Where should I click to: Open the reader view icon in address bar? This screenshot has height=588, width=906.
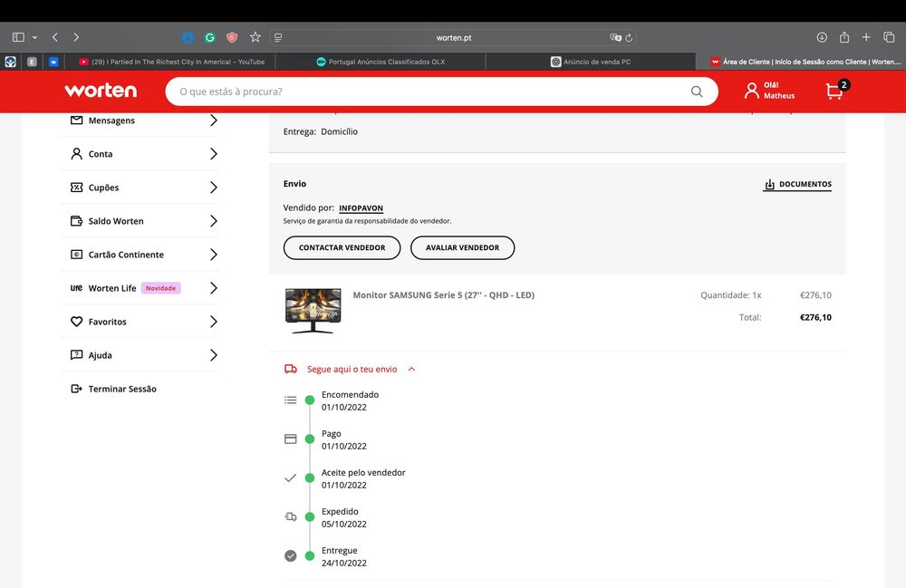278,37
